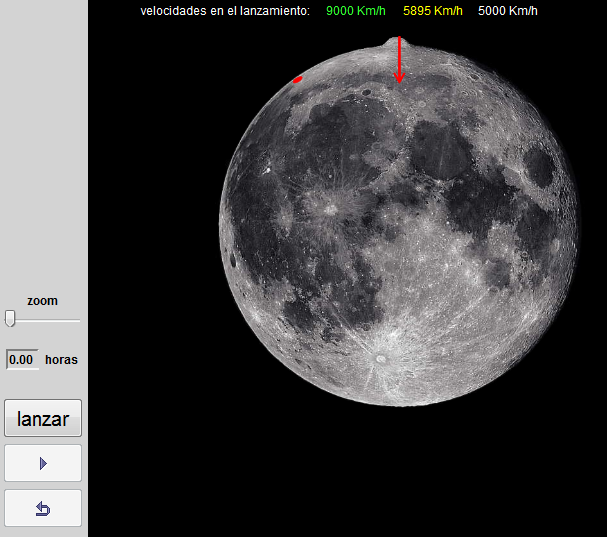The width and height of the screenshot is (607, 537).
Task: Select the green 9000 Km/h velocity text
Action: [356, 11]
